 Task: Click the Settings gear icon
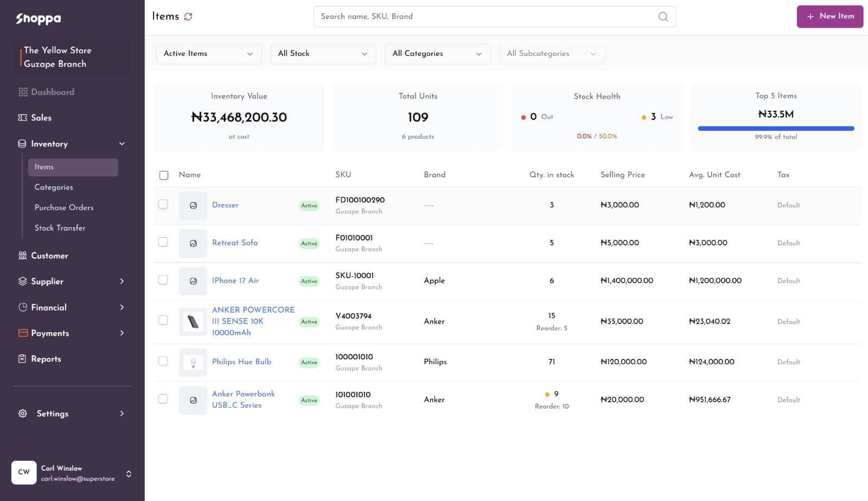coord(23,414)
